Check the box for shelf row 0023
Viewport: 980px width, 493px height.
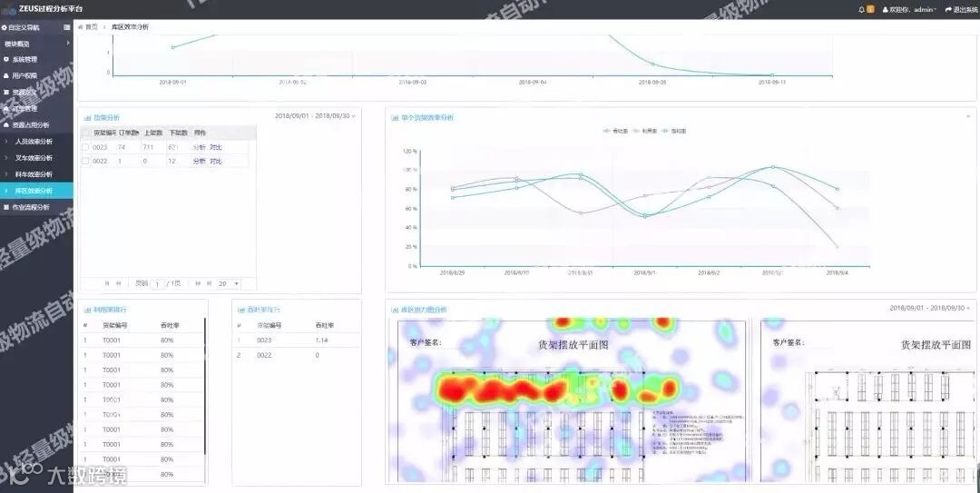pyautogui.click(x=85, y=147)
